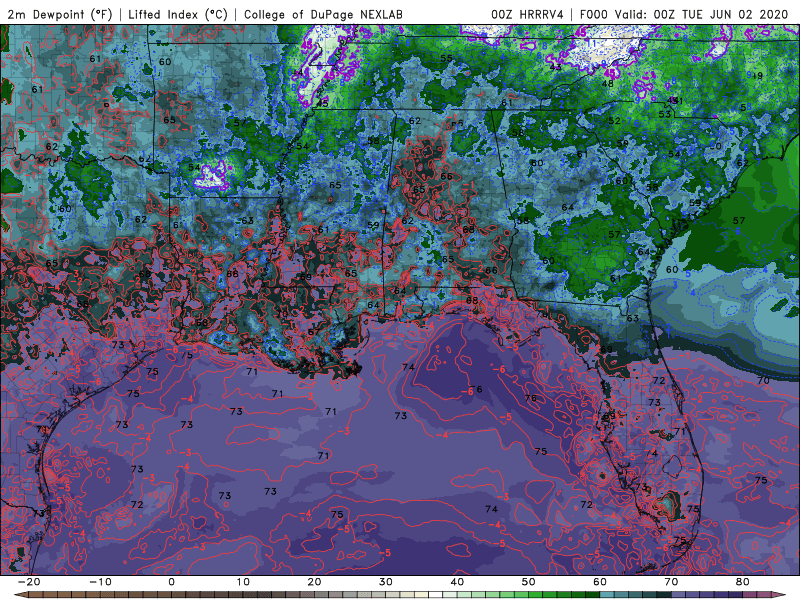Click the -20 label on the color scale
Viewport: 800px width, 600px height.
[x=29, y=582]
